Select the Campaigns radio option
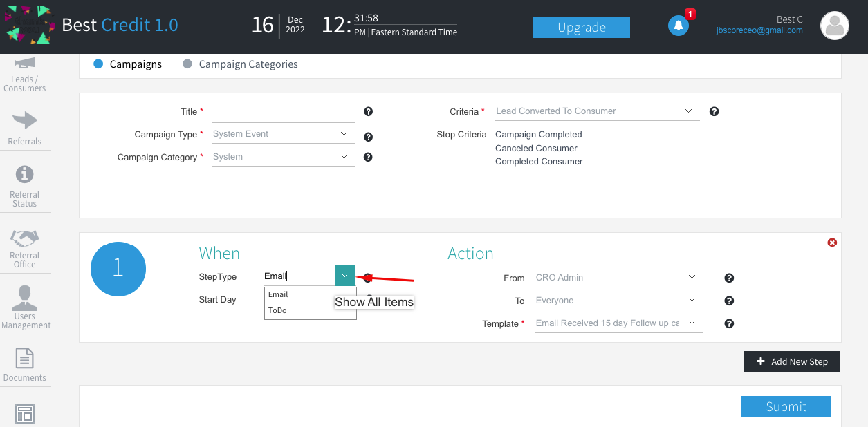 click(98, 64)
